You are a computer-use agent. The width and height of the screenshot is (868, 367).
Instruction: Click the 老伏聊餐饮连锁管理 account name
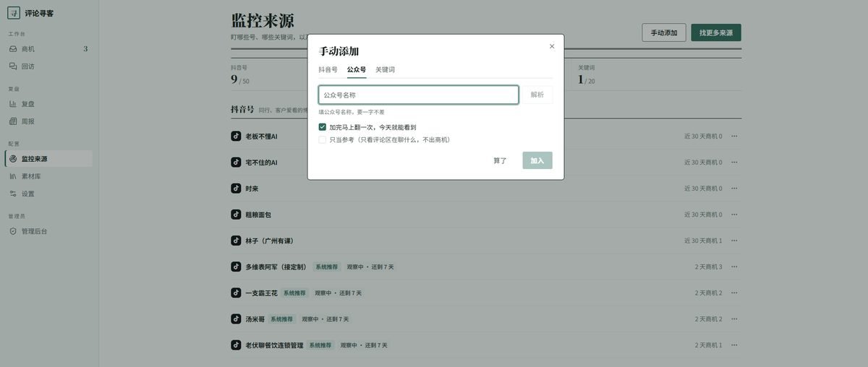point(274,345)
